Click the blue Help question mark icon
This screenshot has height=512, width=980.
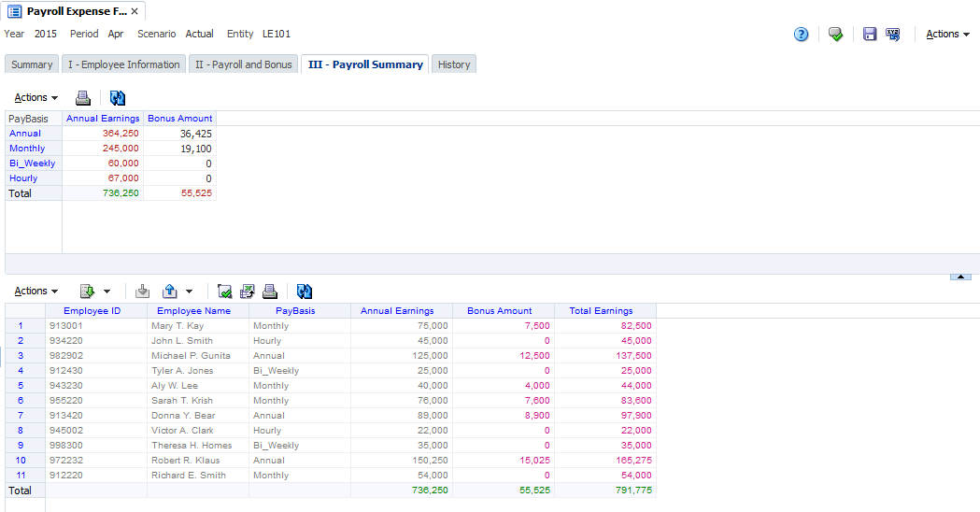[801, 35]
